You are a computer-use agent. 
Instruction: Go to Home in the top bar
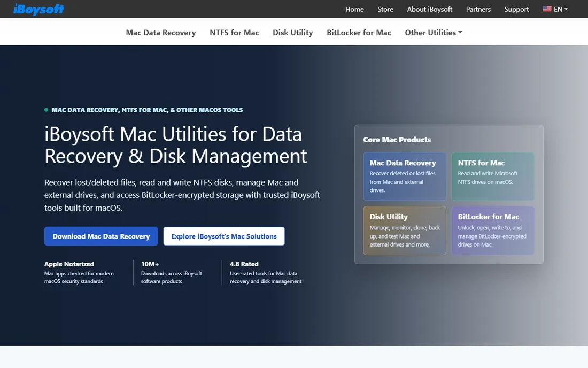tap(354, 10)
